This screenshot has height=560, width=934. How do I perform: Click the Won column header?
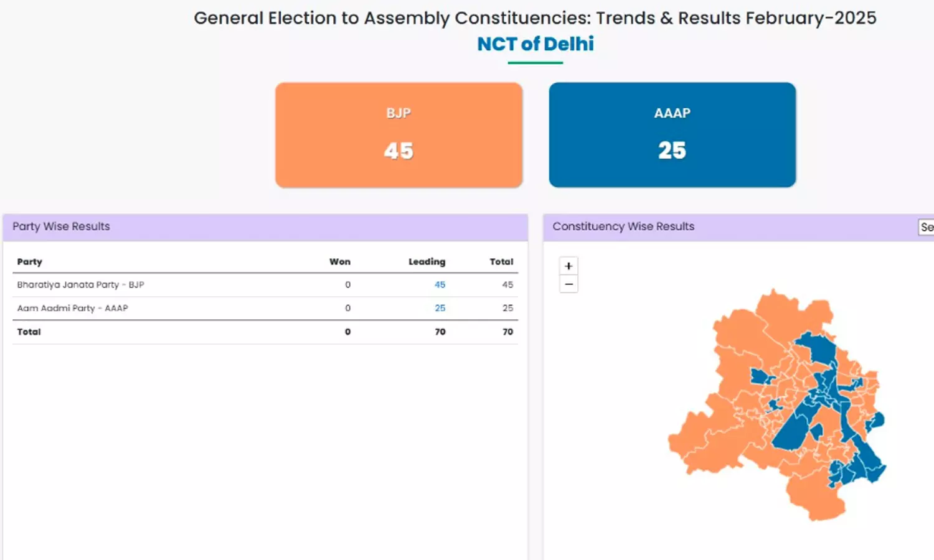click(x=340, y=261)
